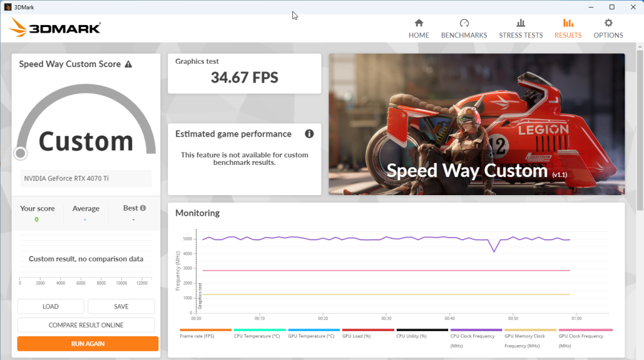Click the large Custom gauge text
This screenshot has width=644, height=360.
(86, 141)
